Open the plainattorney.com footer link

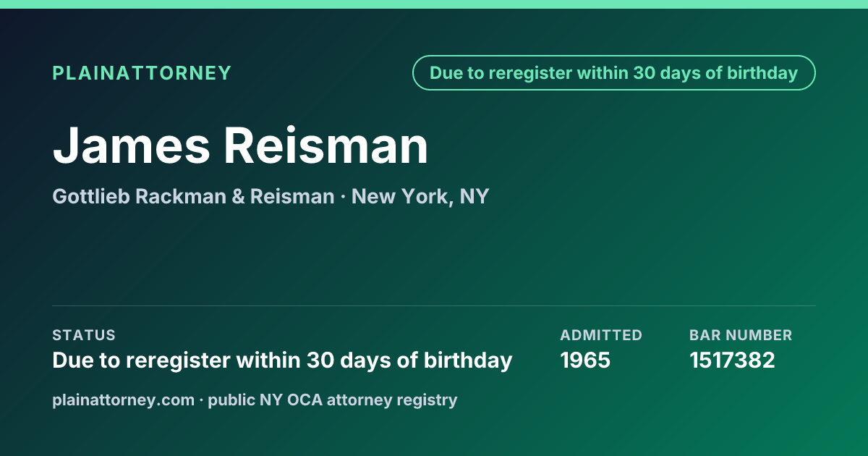click(124, 400)
